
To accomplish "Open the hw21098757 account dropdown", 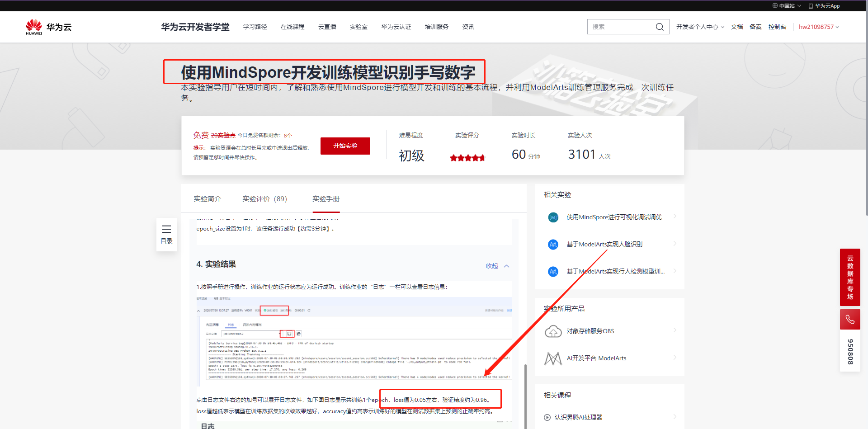I will 819,27.
